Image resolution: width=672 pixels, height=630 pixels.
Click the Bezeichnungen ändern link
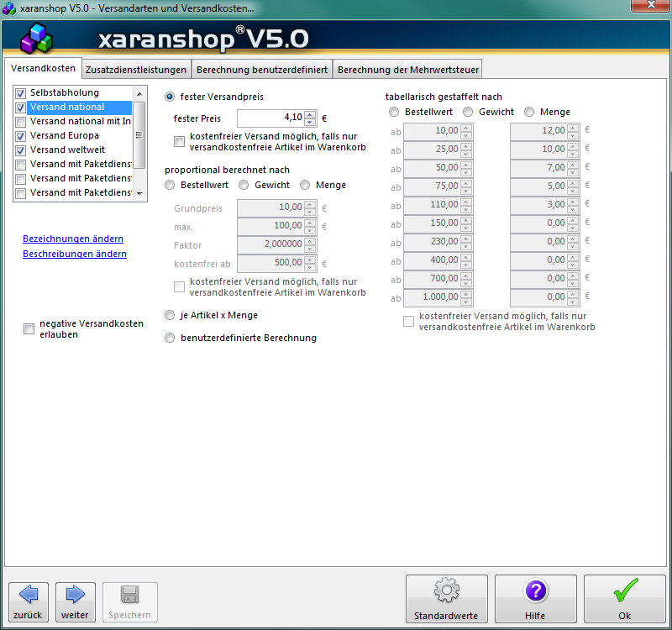pos(73,239)
